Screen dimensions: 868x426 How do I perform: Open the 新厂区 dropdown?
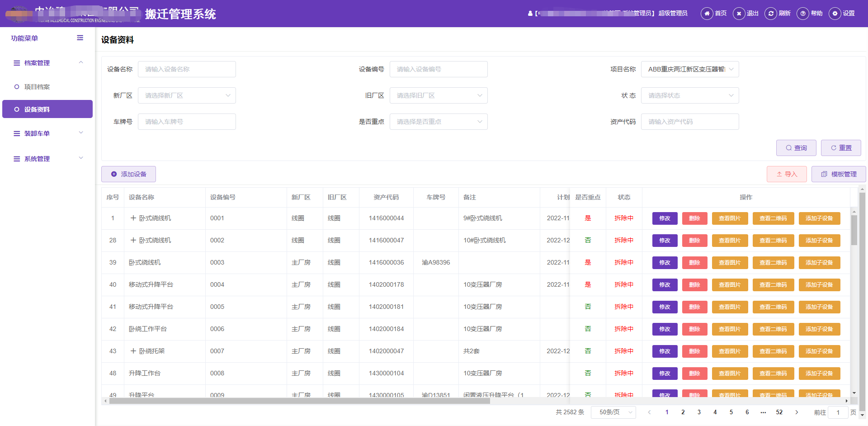coord(187,95)
